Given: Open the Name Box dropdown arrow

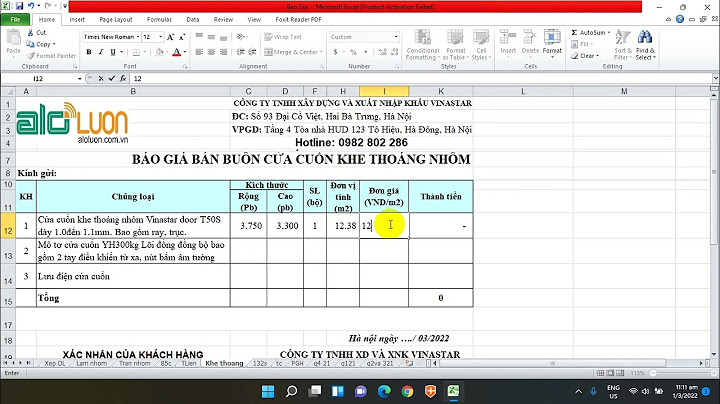Looking at the screenshot, I should point(79,79).
